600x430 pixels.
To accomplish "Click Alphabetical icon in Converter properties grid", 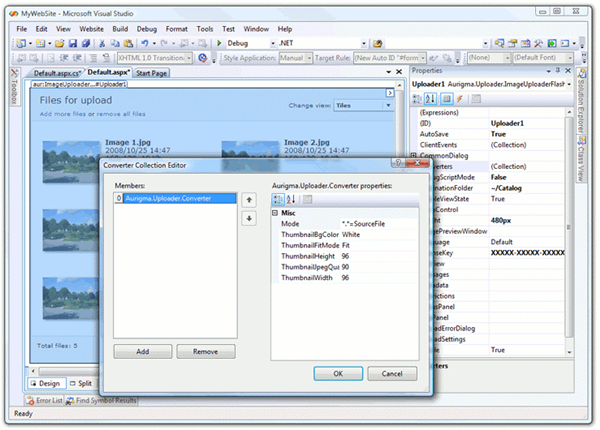I will [291, 199].
